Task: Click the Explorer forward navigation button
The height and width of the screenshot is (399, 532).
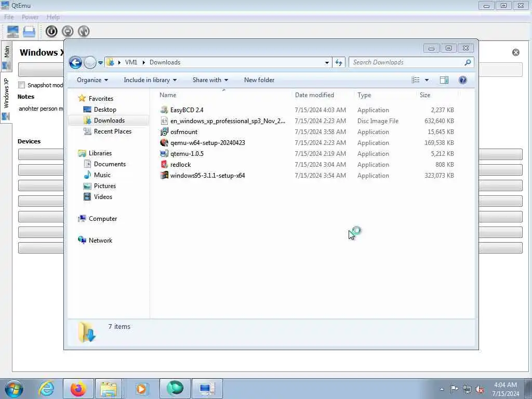Action: click(x=90, y=62)
